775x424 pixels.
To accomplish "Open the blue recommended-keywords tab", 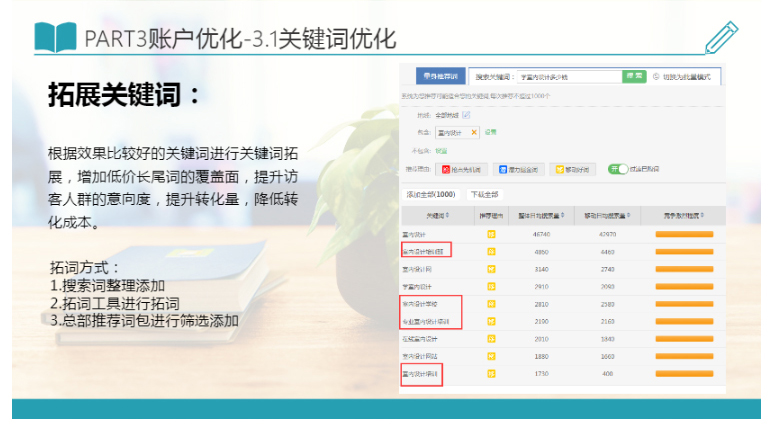I will (438, 76).
